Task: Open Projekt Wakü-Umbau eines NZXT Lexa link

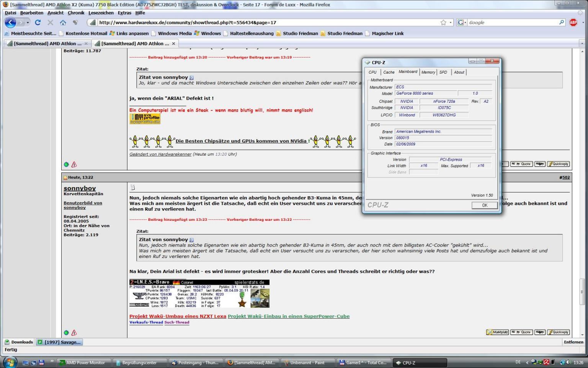Action: (178, 316)
